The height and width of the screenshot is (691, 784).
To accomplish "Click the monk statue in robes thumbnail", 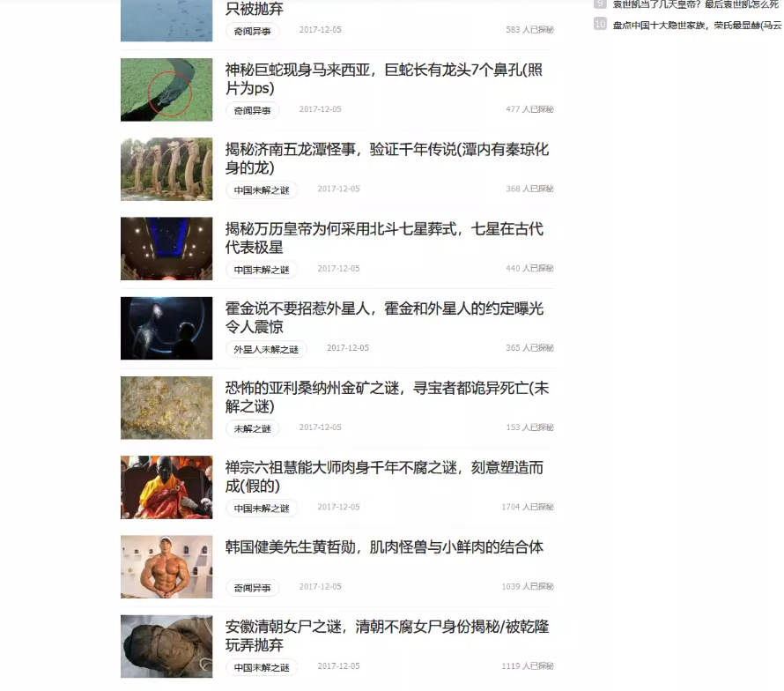I will (x=166, y=487).
